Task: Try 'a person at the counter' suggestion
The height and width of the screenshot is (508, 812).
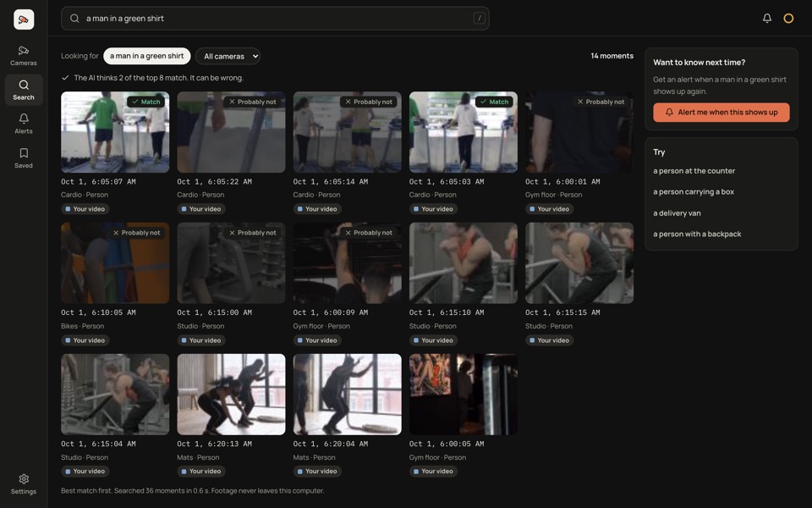Action: pos(694,170)
